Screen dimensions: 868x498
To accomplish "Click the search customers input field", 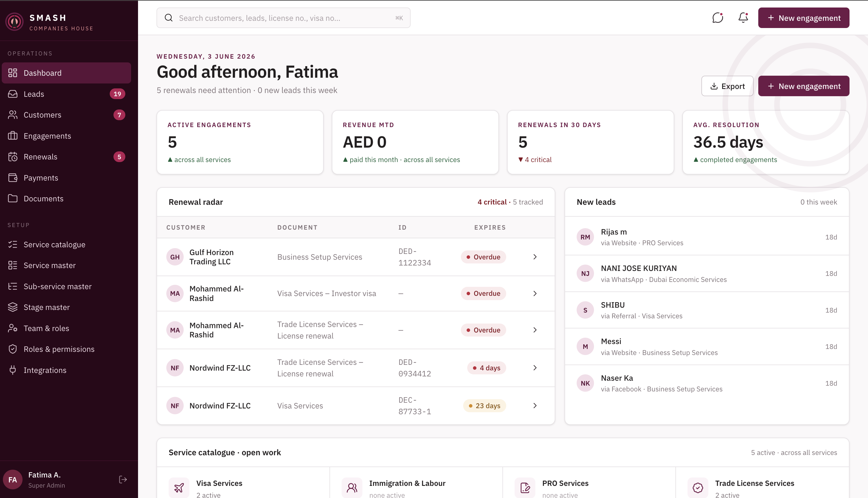I will coord(283,18).
